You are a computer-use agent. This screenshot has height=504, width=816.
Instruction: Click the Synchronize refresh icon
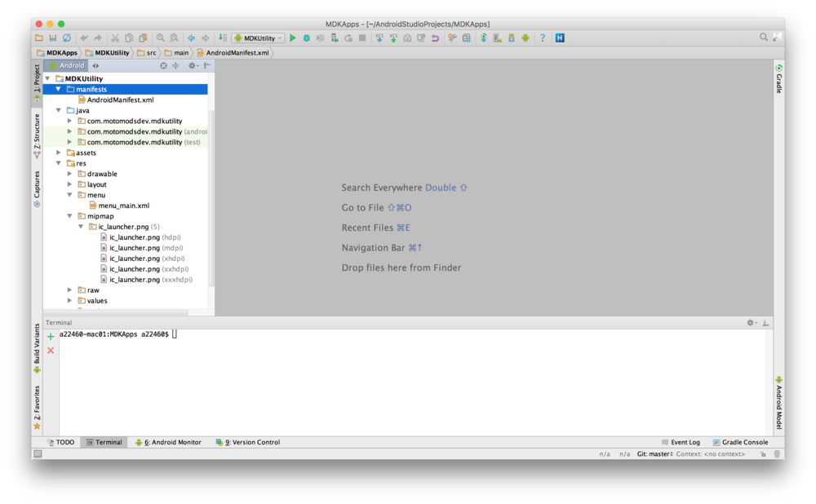(x=67, y=38)
